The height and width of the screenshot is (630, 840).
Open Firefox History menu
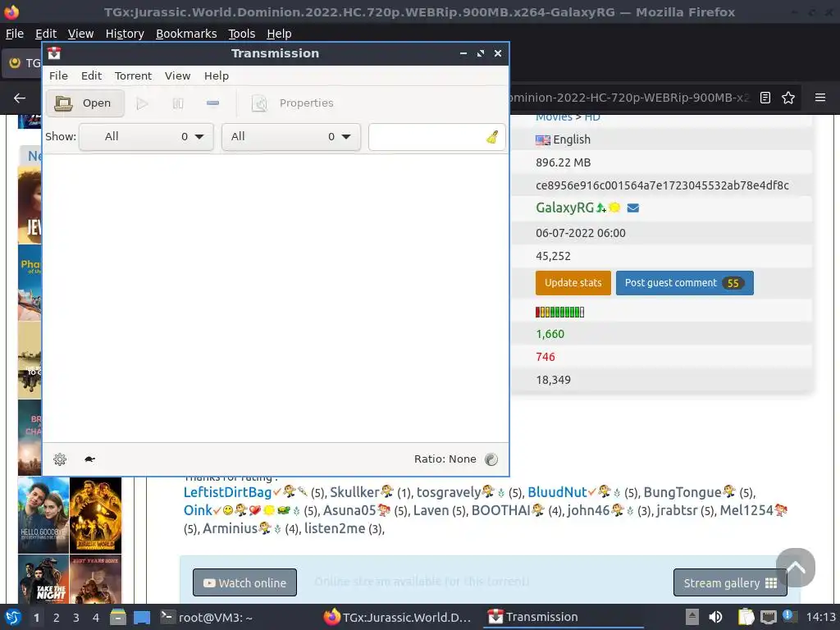[x=125, y=34]
